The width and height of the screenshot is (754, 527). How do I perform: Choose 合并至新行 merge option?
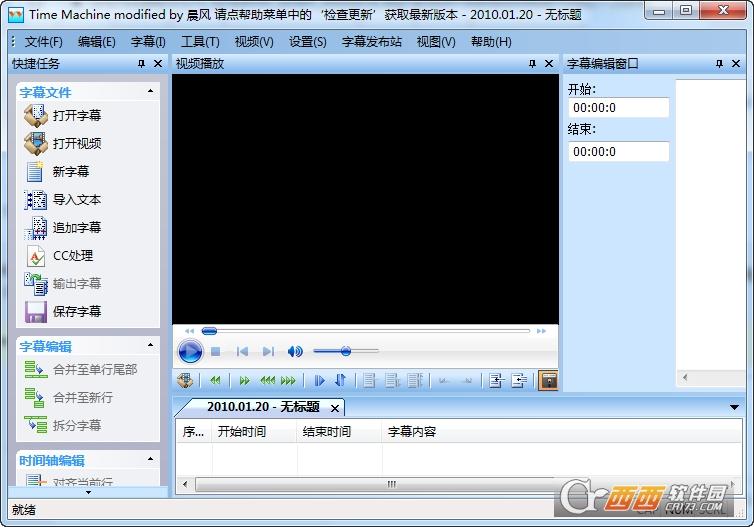click(68, 398)
